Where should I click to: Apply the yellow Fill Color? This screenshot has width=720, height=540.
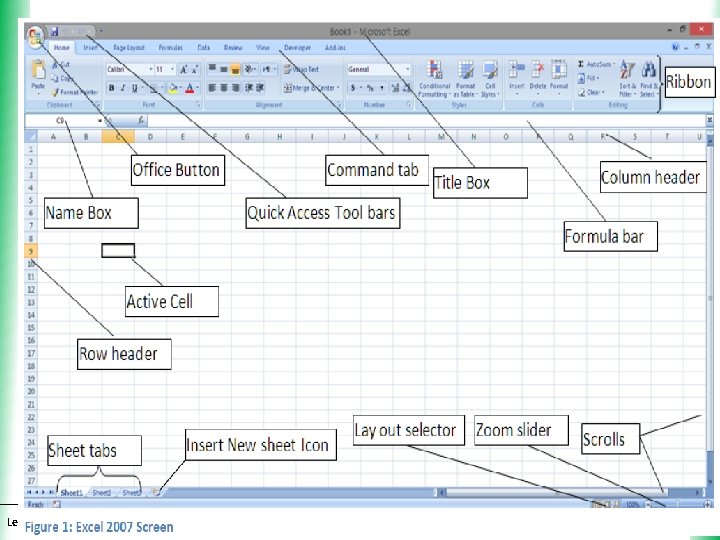(173, 88)
